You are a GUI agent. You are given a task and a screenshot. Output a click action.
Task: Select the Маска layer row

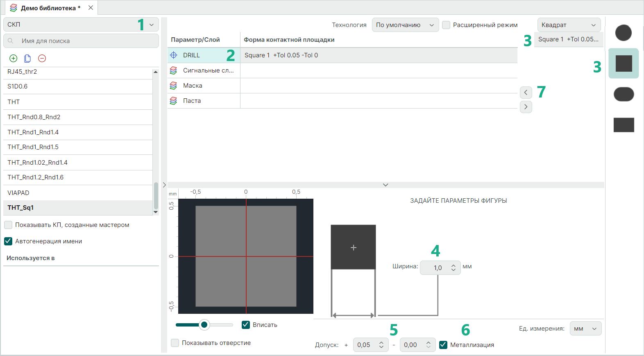coord(193,86)
